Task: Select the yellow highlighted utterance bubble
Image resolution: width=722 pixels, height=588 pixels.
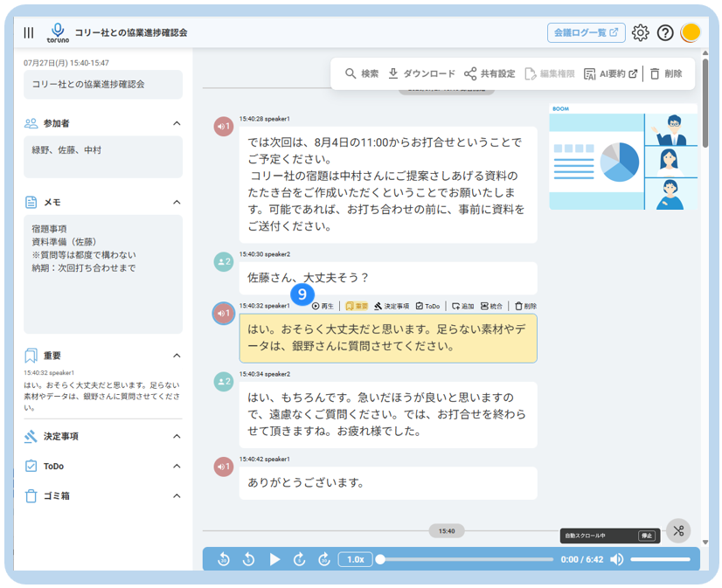Action: 388,338
